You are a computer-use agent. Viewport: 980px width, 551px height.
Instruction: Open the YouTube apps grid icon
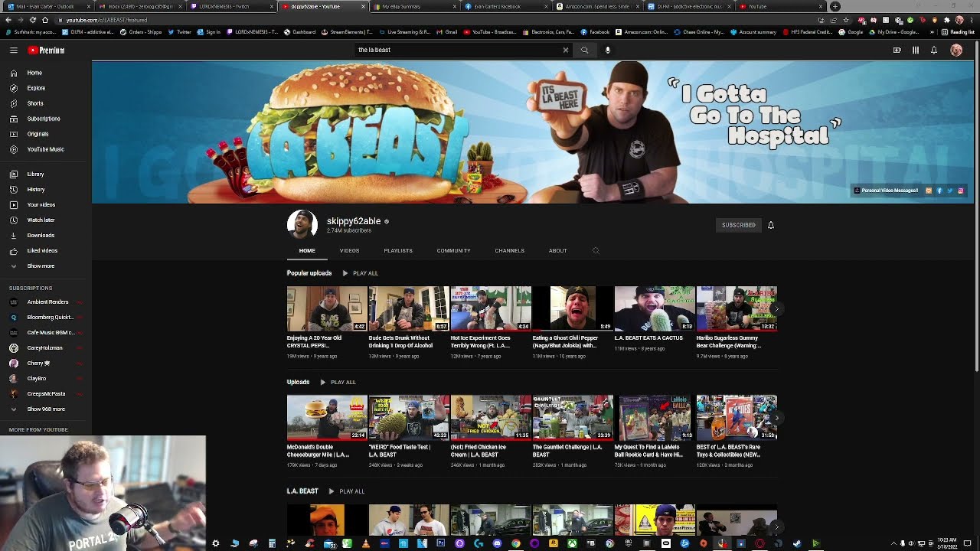coord(915,51)
